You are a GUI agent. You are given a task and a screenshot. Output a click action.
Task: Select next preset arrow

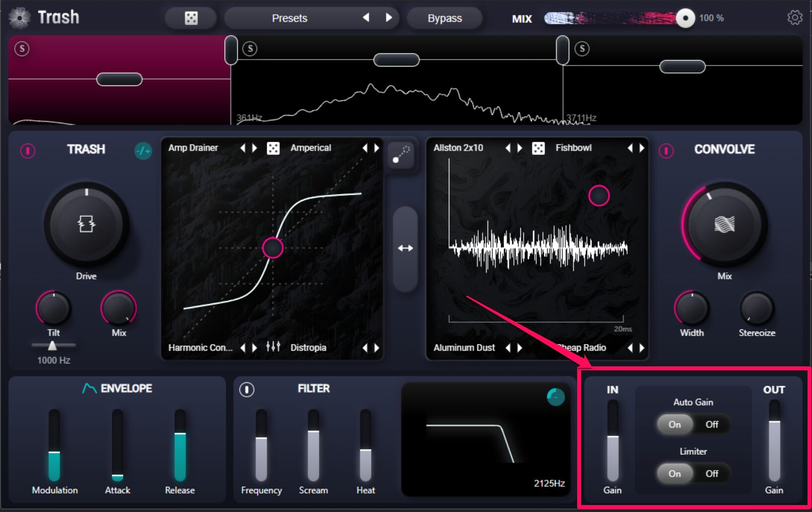[x=389, y=18]
